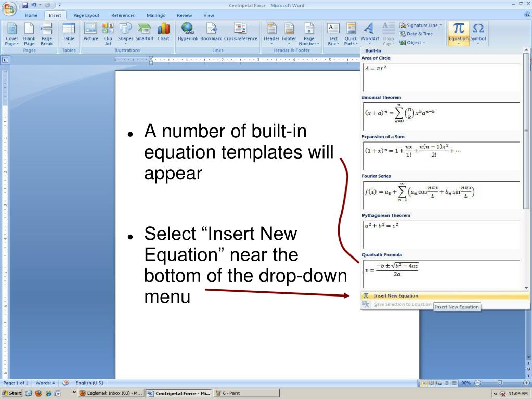Viewport: 532px width, 399px height.
Task: Switch to Web Layout view
Action: pyautogui.click(x=439, y=383)
